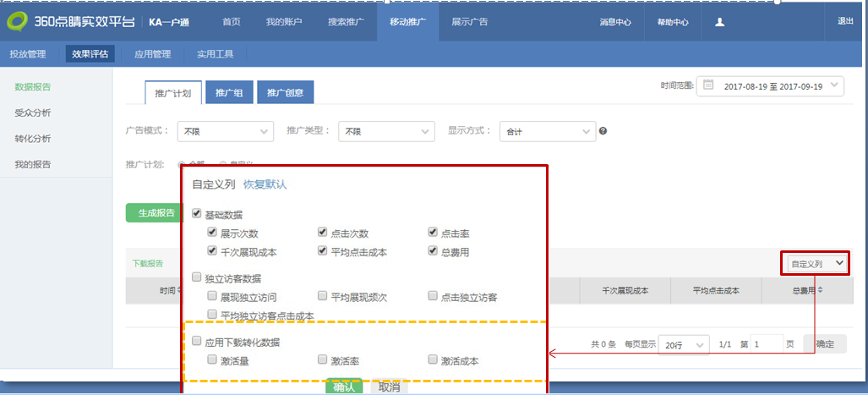This screenshot has height=395, width=868.
Task: Toggle the 平均展现频次 checkbox
Action: [323, 296]
